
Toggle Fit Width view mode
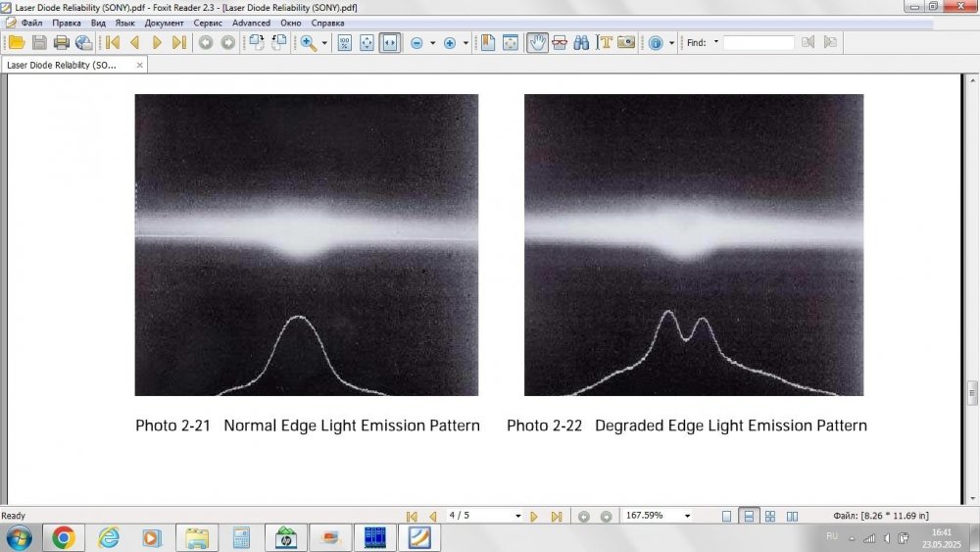pyautogui.click(x=390, y=43)
